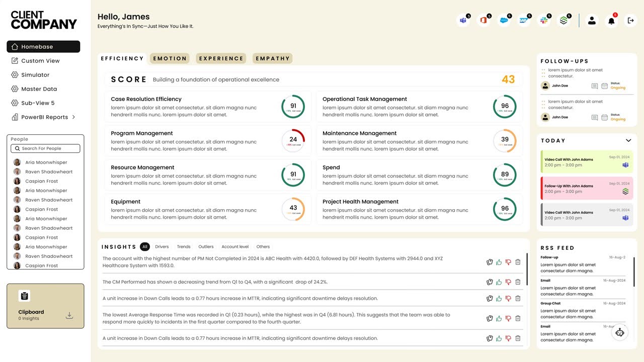
Task: Open the pink Follow-Up With John Adams event
Action: [x=587, y=189]
